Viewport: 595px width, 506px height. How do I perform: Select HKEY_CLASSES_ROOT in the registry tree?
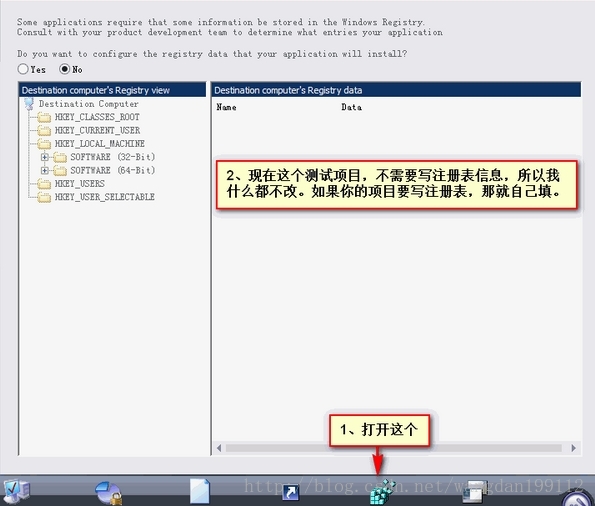97,117
